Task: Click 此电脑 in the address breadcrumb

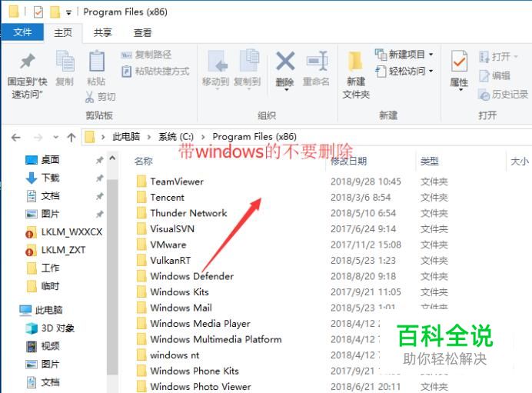Action: click(126, 137)
